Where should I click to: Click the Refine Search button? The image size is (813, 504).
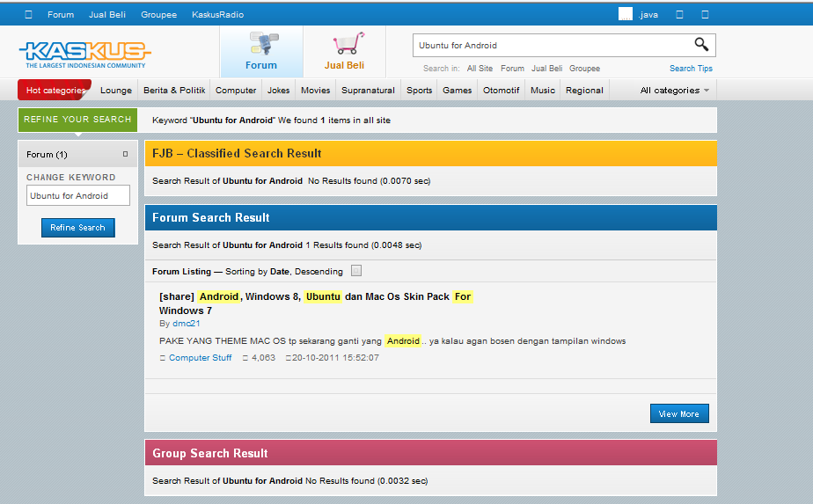tap(77, 228)
